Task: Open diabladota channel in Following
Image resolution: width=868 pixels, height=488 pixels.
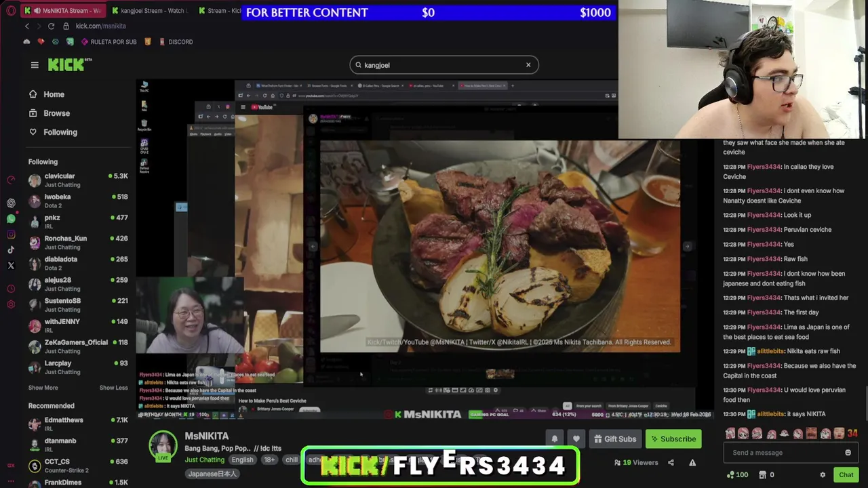Action: point(78,263)
